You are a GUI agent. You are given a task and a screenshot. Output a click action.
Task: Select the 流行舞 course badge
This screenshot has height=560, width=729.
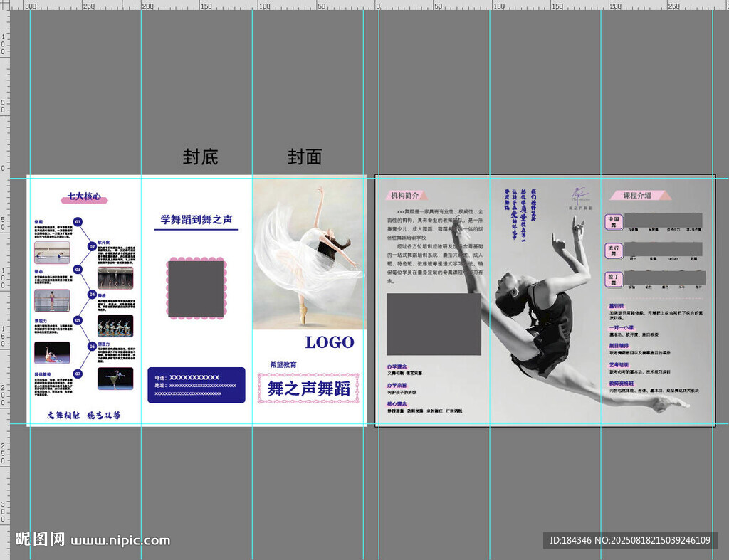click(614, 251)
